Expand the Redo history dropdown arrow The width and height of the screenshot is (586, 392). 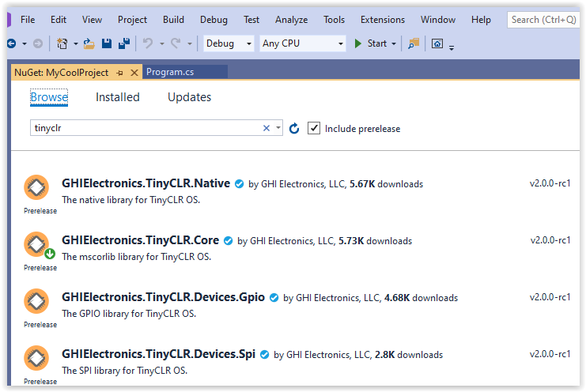pos(190,44)
